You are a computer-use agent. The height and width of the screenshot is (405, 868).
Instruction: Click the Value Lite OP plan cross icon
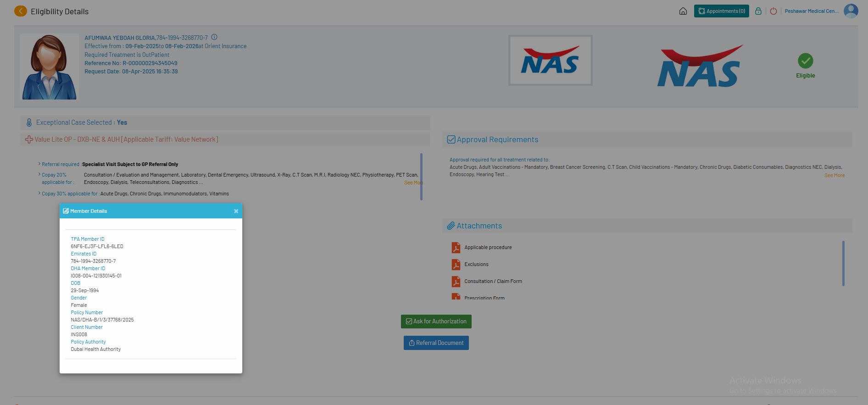pyautogui.click(x=29, y=139)
